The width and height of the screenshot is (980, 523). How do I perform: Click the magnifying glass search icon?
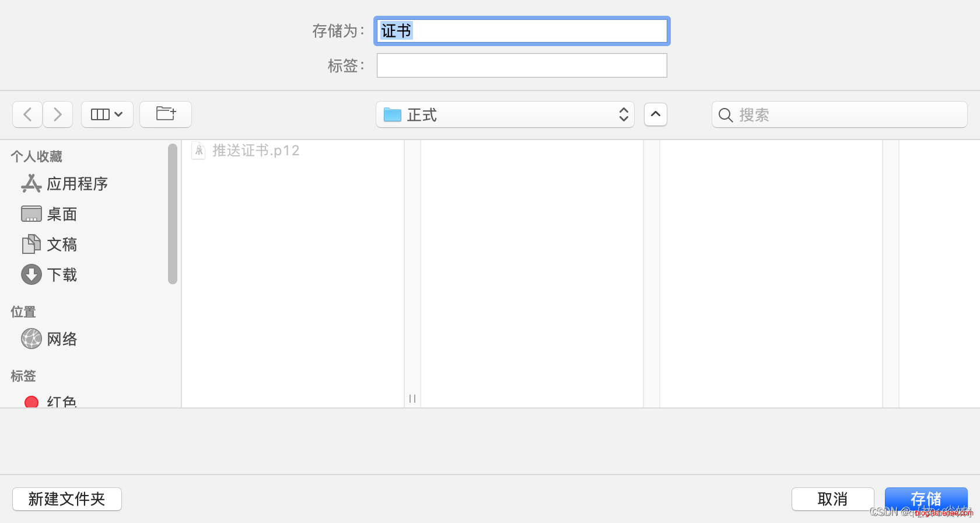pyautogui.click(x=726, y=115)
